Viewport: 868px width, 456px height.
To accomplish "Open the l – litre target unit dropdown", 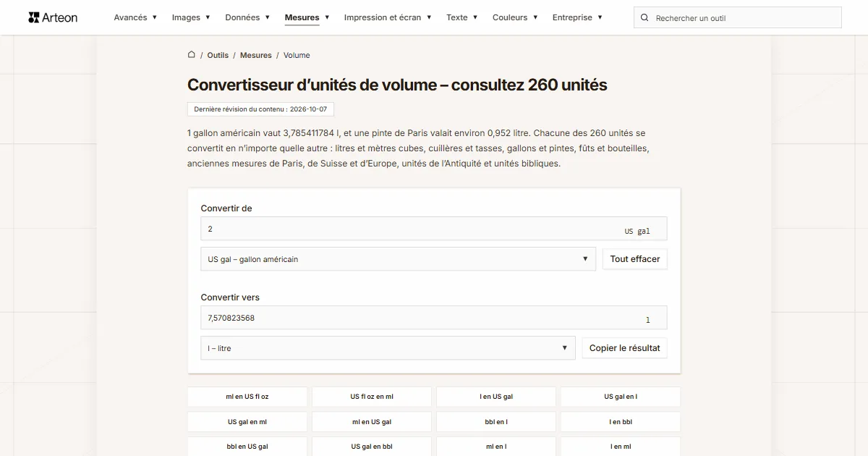I will tap(388, 348).
